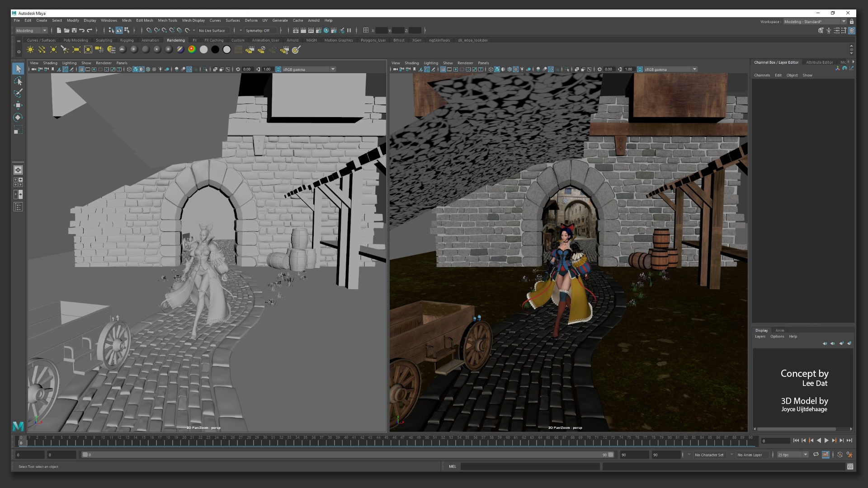
Task: Create a directional light from the Rendering shelf
Action: tap(42, 50)
